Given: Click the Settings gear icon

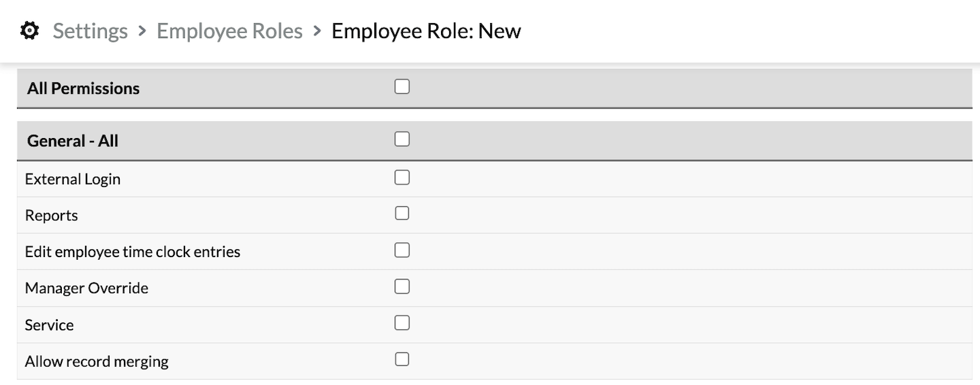Looking at the screenshot, I should [29, 31].
